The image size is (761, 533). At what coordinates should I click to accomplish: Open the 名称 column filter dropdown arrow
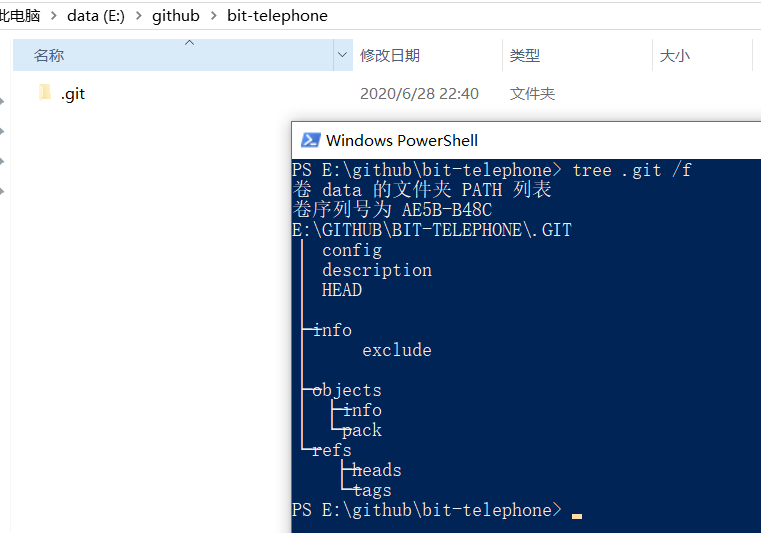coord(343,55)
